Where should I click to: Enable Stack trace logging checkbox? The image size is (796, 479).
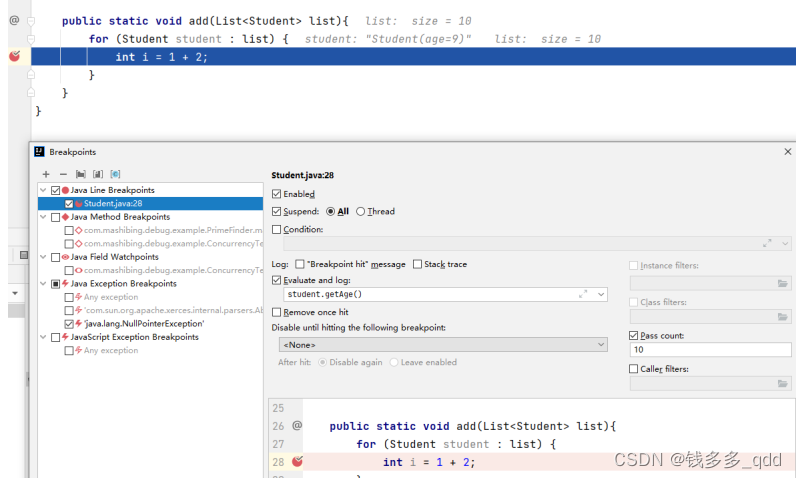tap(417, 264)
